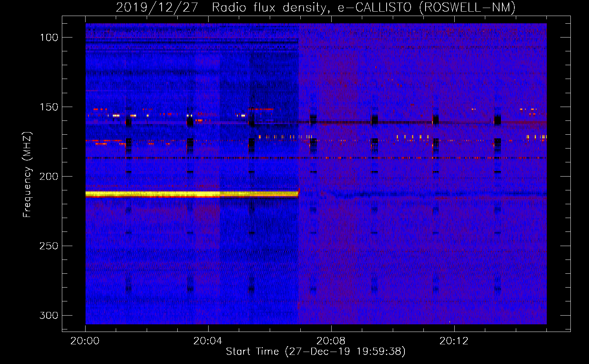Viewport: 589px width, 364px height.
Task: Click the '300' frequency tick label
Action: tap(49, 315)
